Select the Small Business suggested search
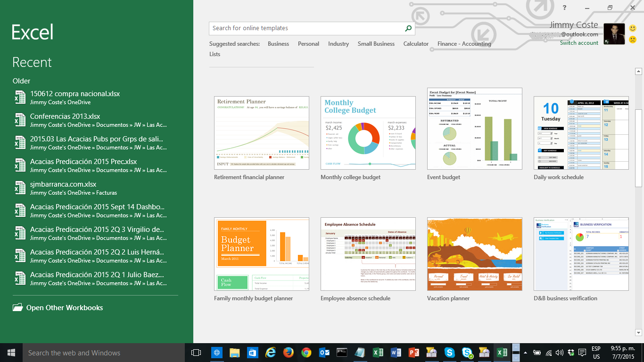This screenshot has width=644, height=362. click(x=376, y=44)
